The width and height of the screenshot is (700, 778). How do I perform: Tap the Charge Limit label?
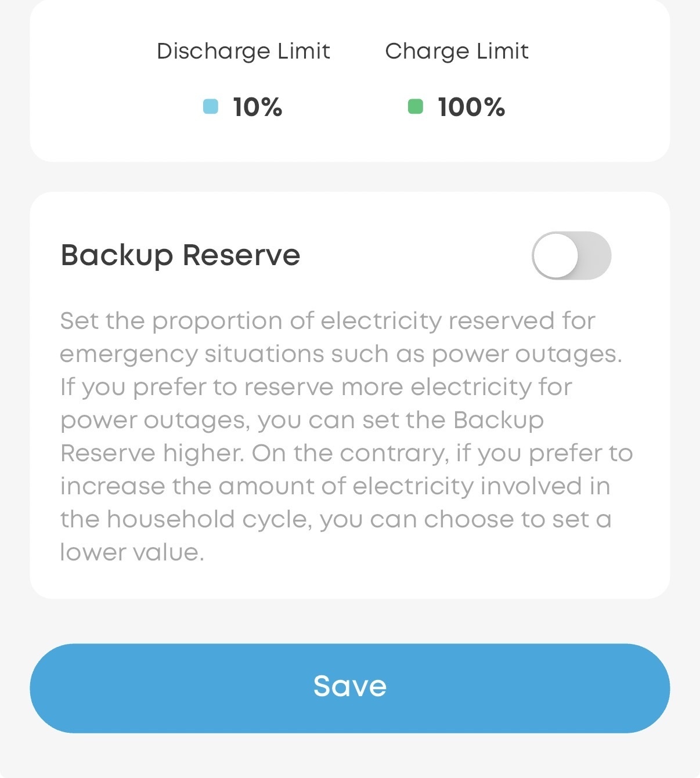click(457, 52)
